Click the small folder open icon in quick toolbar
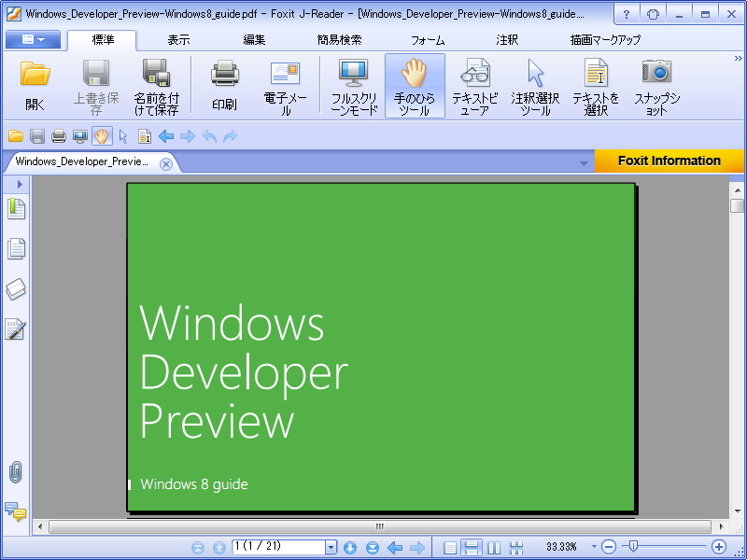Screen dimensions: 747x560 click(x=16, y=136)
